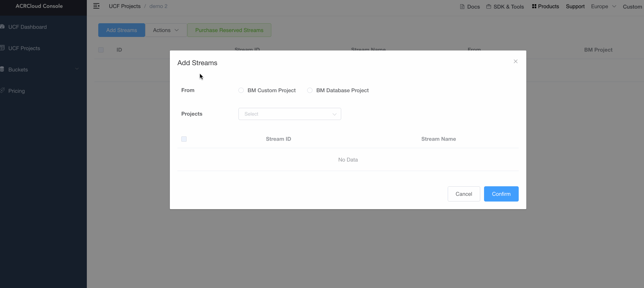Click the Buckets stack icon
This screenshot has height=288, width=644.
tap(2, 69)
